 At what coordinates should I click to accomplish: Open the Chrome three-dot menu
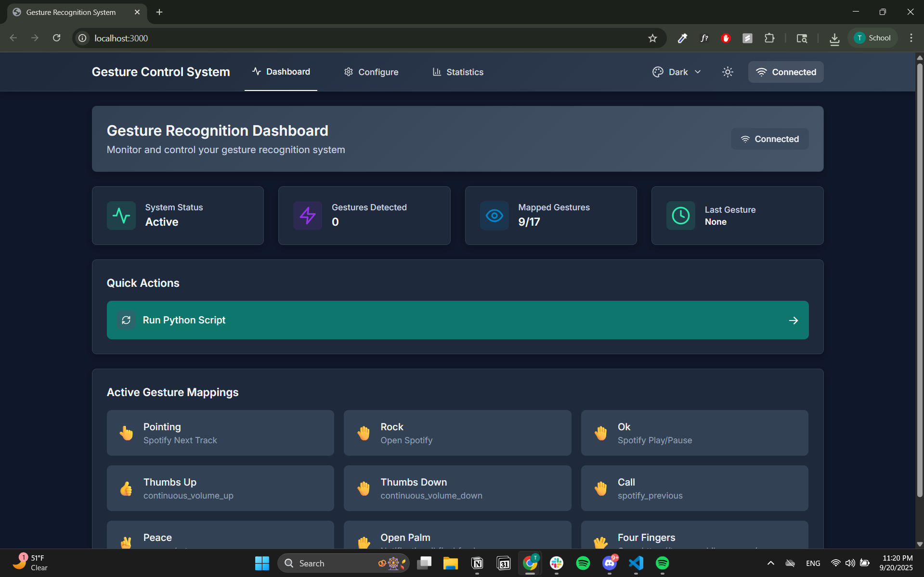pyautogui.click(x=911, y=38)
